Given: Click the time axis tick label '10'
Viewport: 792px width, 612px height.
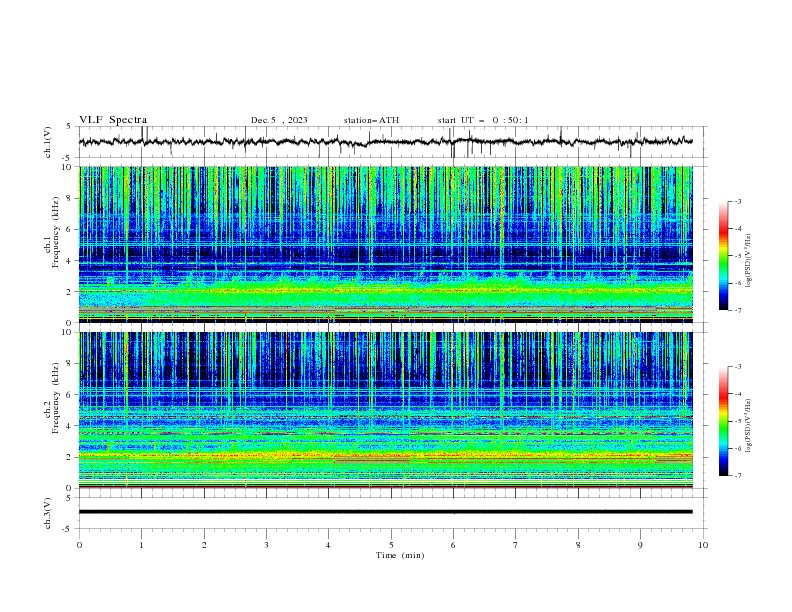Looking at the screenshot, I should (x=703, y=545).
